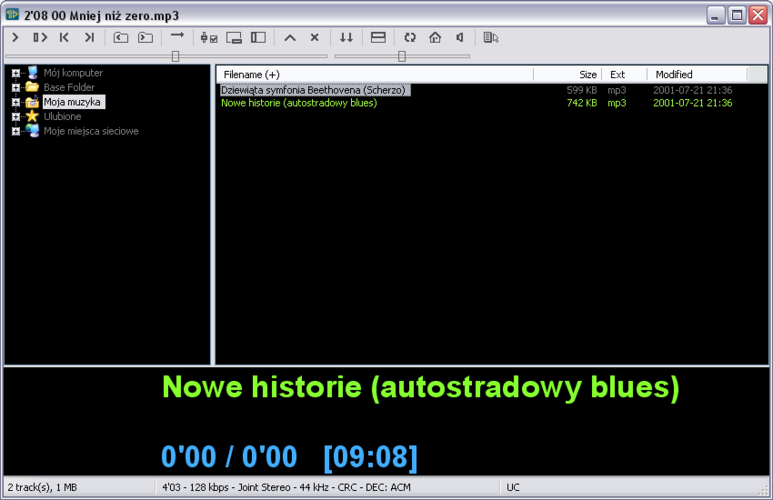The image size is (773, 500).
Task: Skip to the next track
Action: [89, 37]
